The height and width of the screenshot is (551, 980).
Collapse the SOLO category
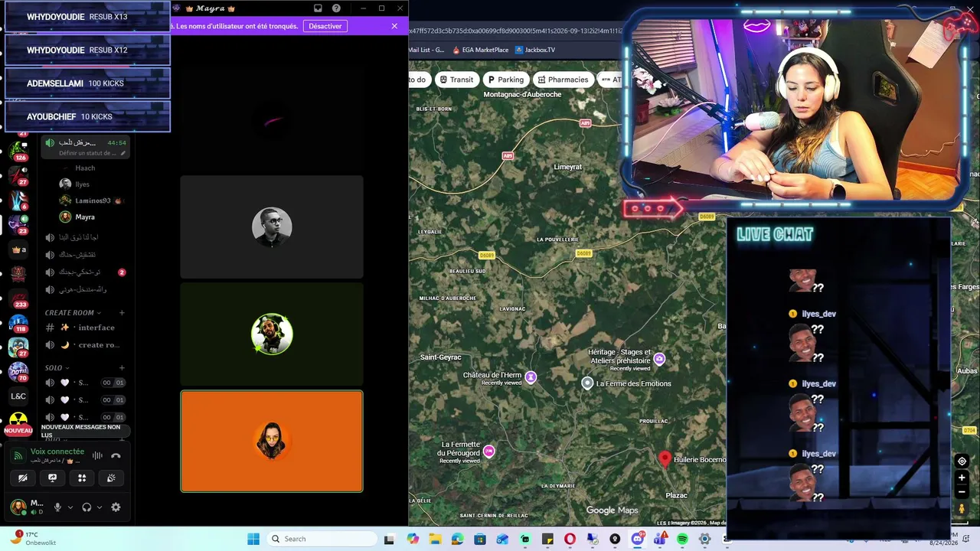pos(57,367)
